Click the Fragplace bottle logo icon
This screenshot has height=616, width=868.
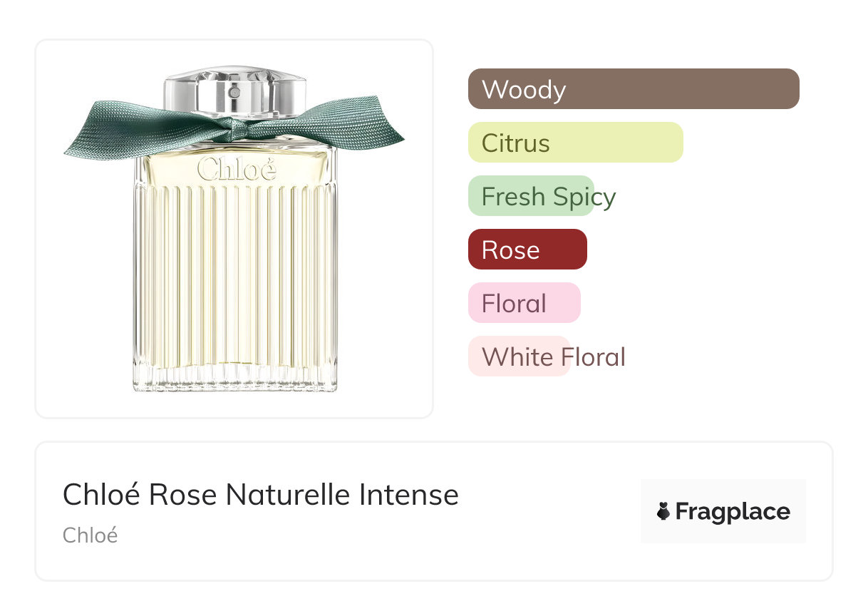[663, 511]
